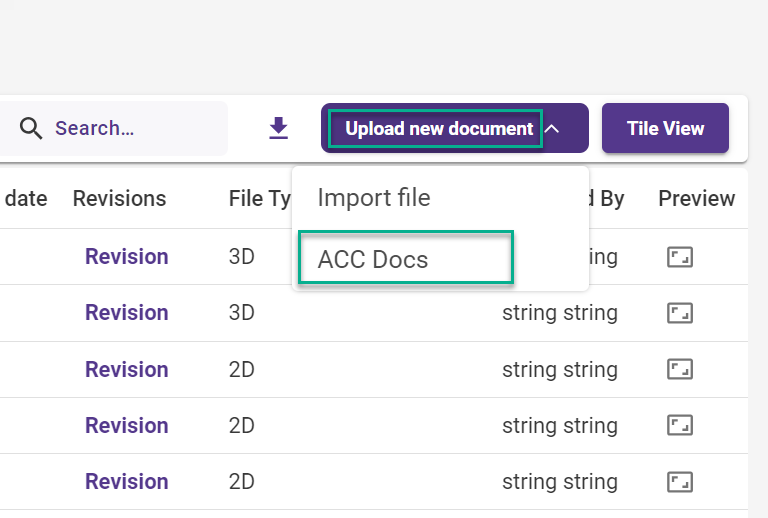Click the download arrow icon
This screenshot has height=518, width=768.
coord(279,128)
